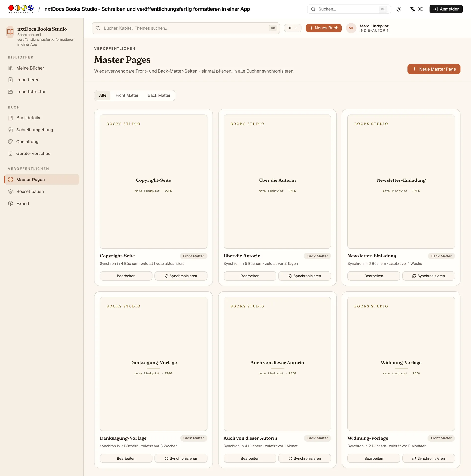Click the Gestaltung palette icon
The width and height of the screenshot is (471, 476).
10,142
